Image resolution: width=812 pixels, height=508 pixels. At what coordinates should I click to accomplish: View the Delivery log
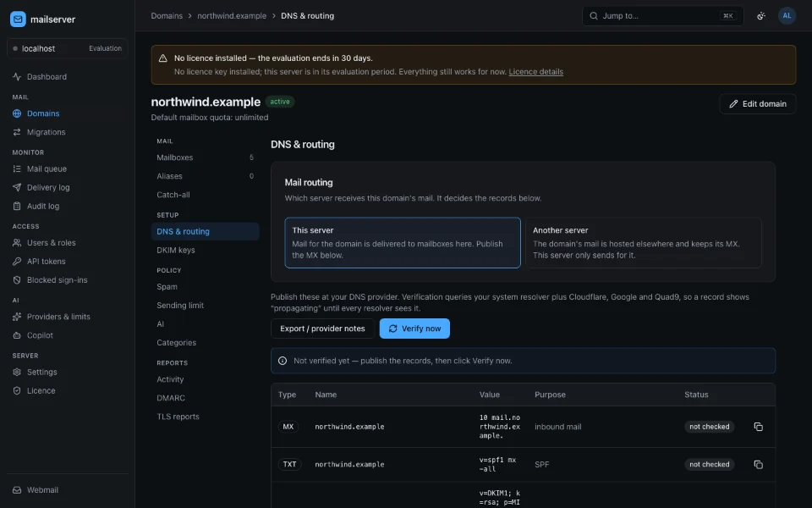(68, 188)
